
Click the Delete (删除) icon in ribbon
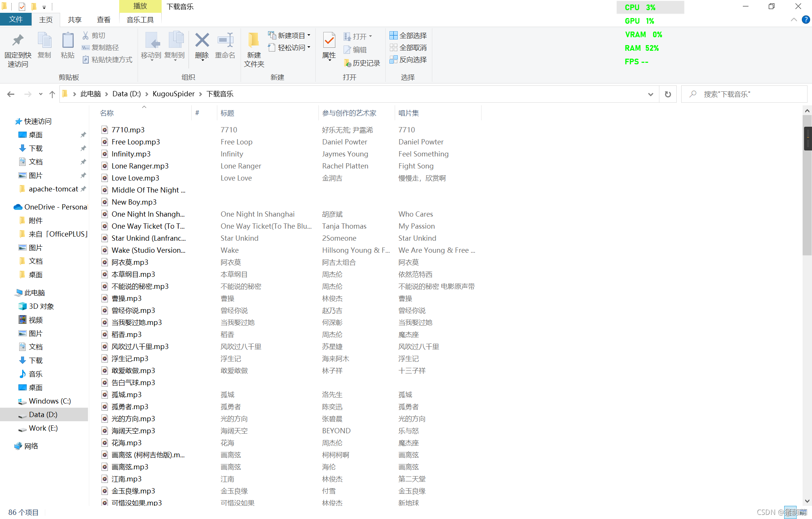(x=202, y=41)
